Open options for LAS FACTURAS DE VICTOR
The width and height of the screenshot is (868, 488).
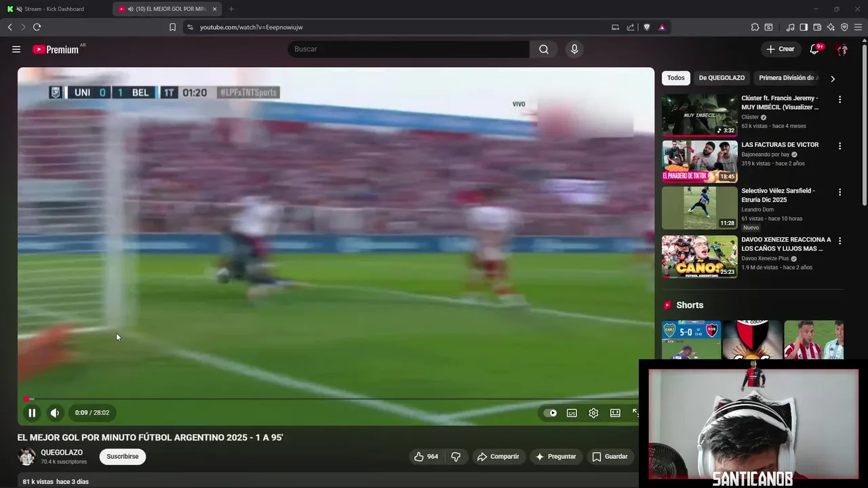click(840, 146)
